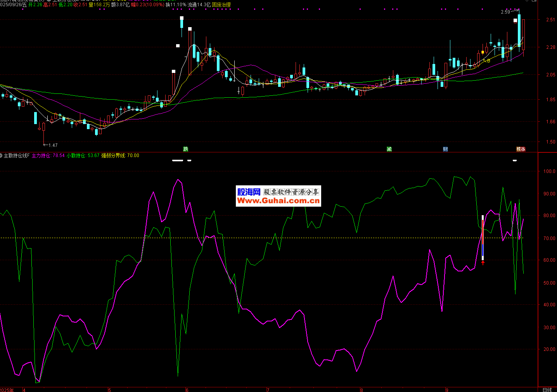Viewport: 557px width, 392px height.
Task: Click the 高2.51 high value
Action: (x=50, y=5)
